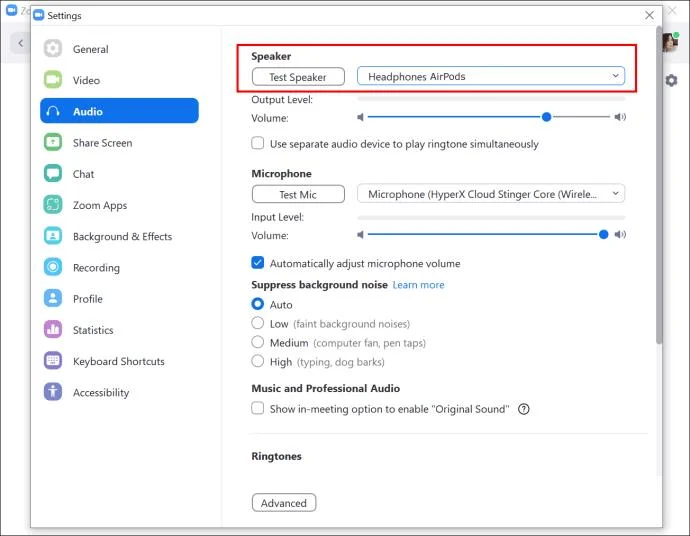Click back arrow in Zoom main window
Image resolution: width=690 pixels, height=536 pixels.
click(20, 43)
